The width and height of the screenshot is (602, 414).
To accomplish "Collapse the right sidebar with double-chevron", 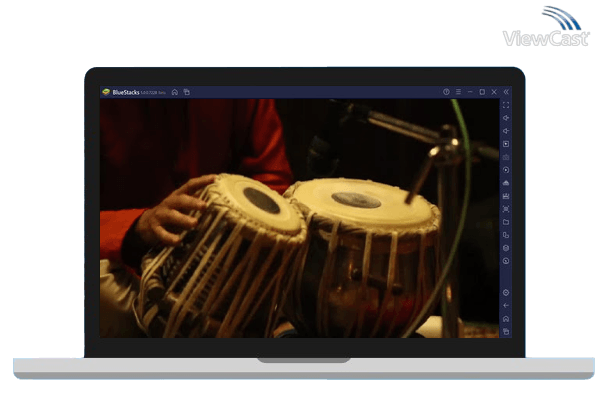I will [506, 92].
